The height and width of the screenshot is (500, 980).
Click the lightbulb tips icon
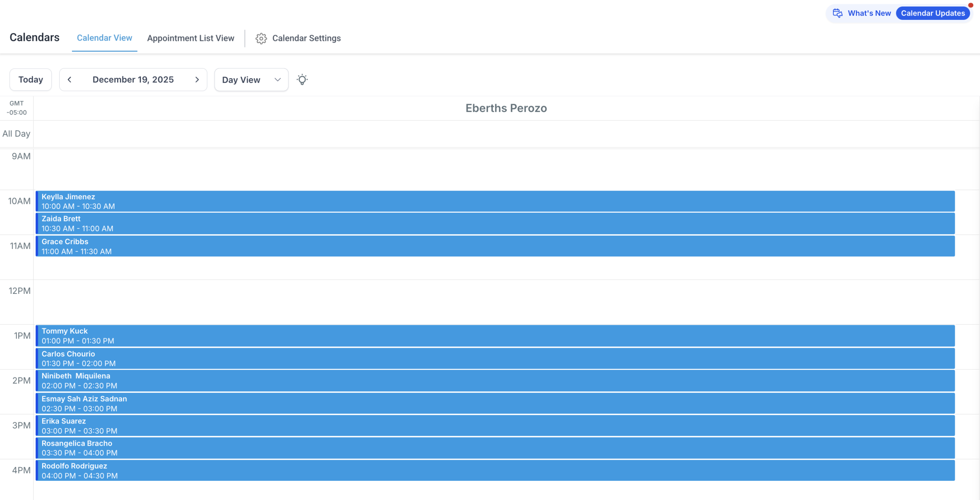coord(302,80)
